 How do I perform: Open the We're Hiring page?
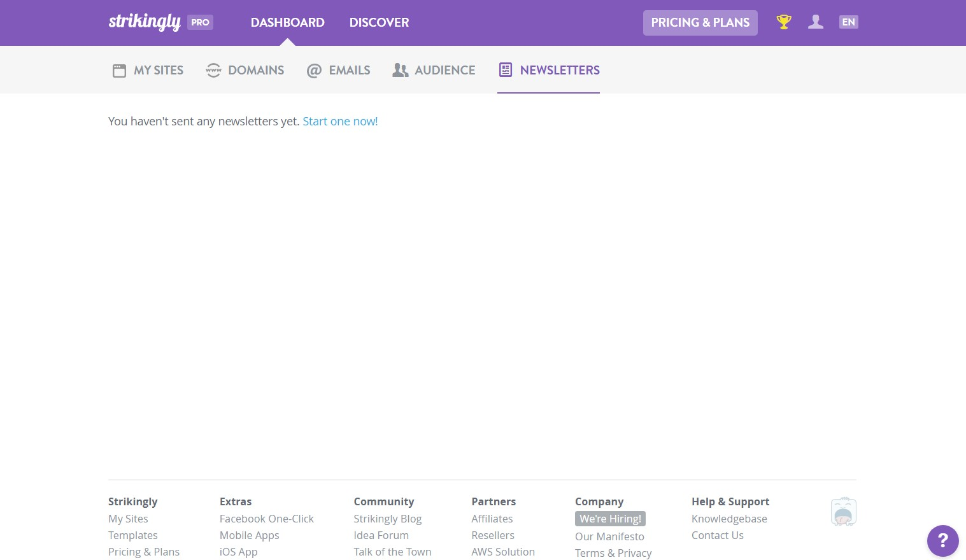pos(610,519)
